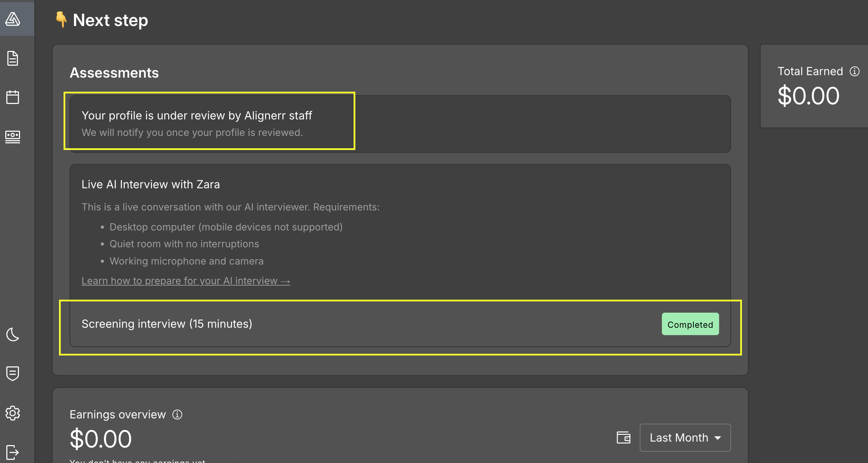This screenshot has height=463, width=868.
Task: Click the wallet icon near Last Month
Action: pyautogui.click(x=624, y=438)
